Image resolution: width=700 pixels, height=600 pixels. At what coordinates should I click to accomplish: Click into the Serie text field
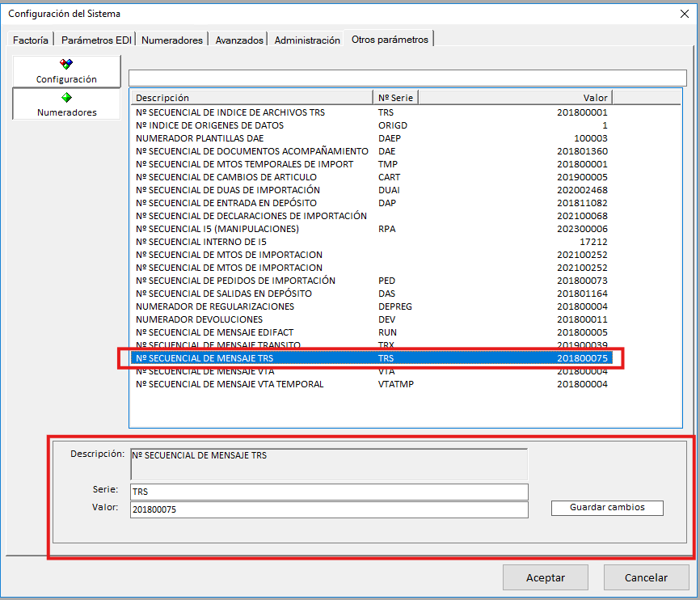tap(328, 492)
